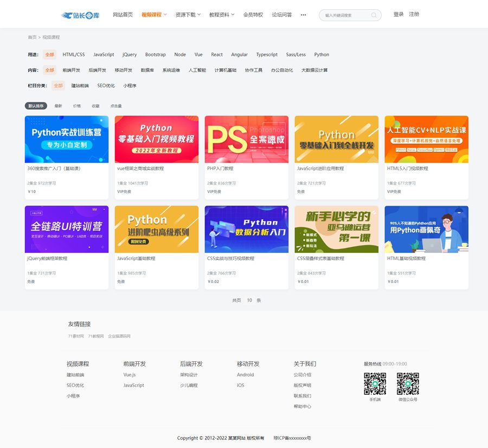Viewport: 488px width, 448px height.
Task: Open the PS全案速成 course thumbnail
Action: tap(247, 139)
